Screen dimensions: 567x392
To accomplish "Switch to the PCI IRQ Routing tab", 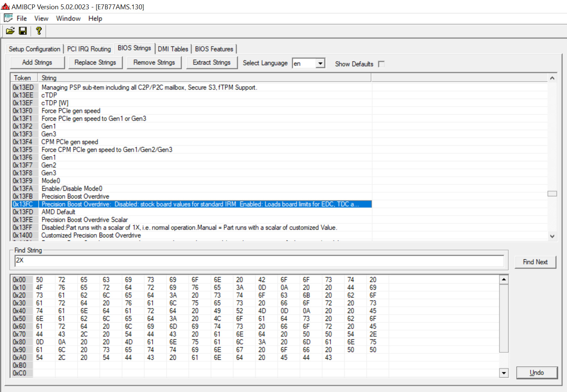I will 89,49.
